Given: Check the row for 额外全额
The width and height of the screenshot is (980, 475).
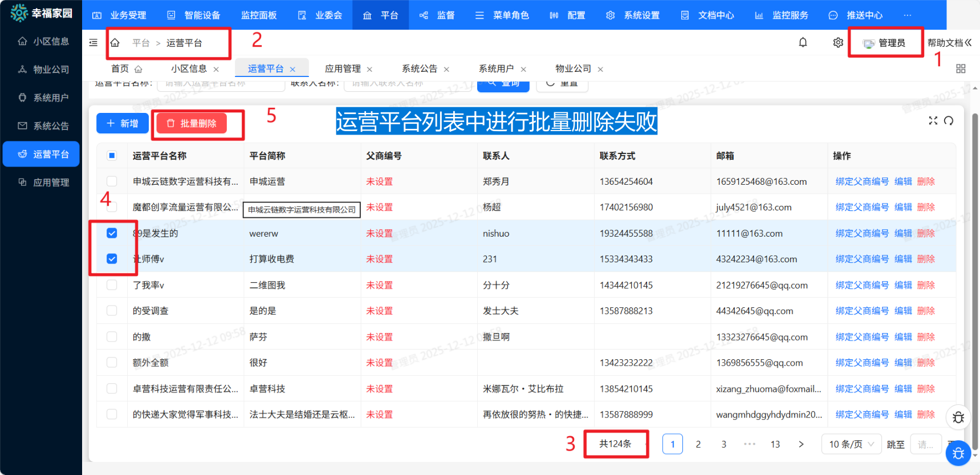Looking at the screenshot, I should coord(112,363).
